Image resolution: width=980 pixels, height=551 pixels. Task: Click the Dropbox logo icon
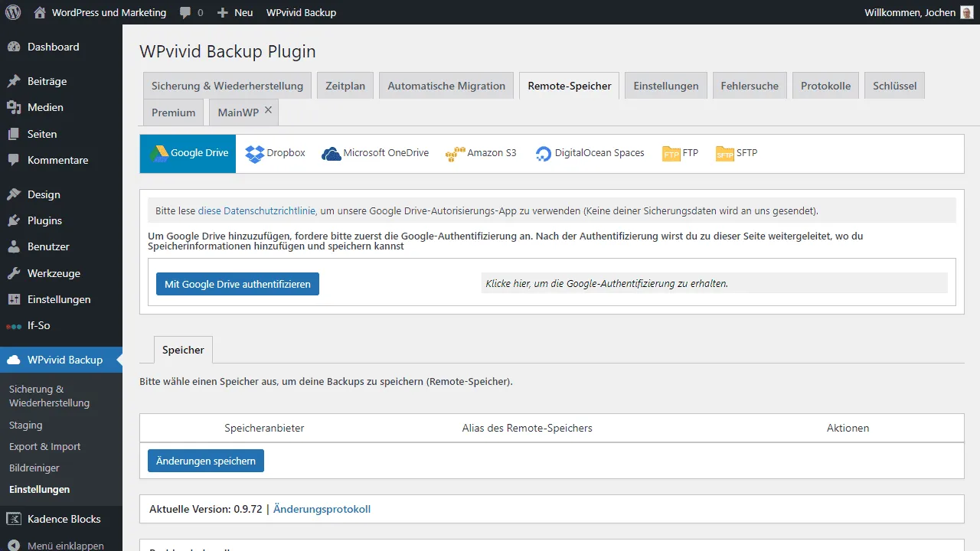click(254, 154)
